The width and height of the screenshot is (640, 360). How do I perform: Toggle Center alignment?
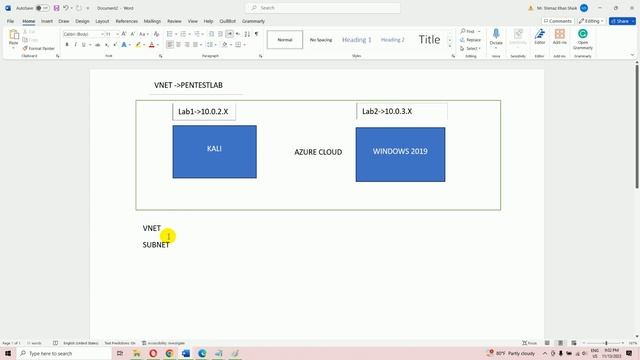point(178,45)
